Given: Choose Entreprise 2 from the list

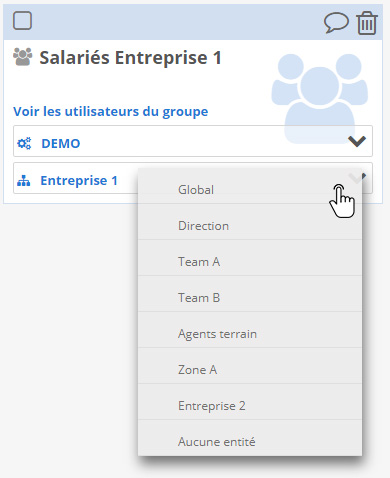Looking at the screenshot, I should click(250, 406).
